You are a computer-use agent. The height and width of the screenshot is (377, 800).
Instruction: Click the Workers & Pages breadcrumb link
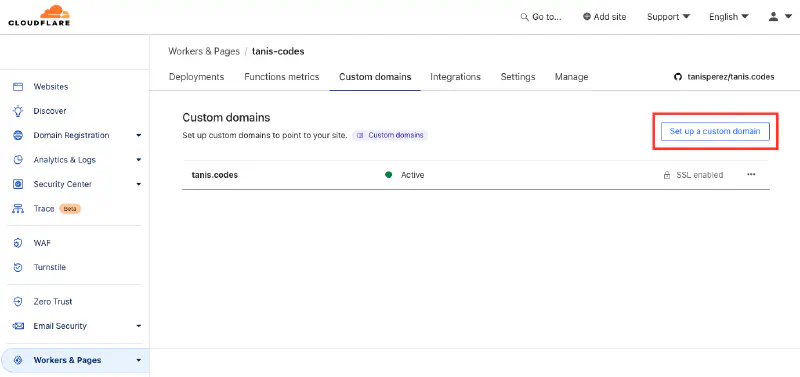[204, 51]
